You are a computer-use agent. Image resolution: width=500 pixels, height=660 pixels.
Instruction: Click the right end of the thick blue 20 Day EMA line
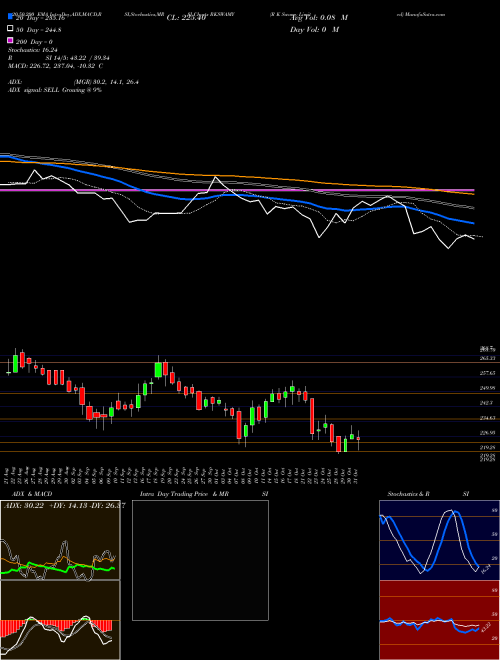[x=472, y=223]
